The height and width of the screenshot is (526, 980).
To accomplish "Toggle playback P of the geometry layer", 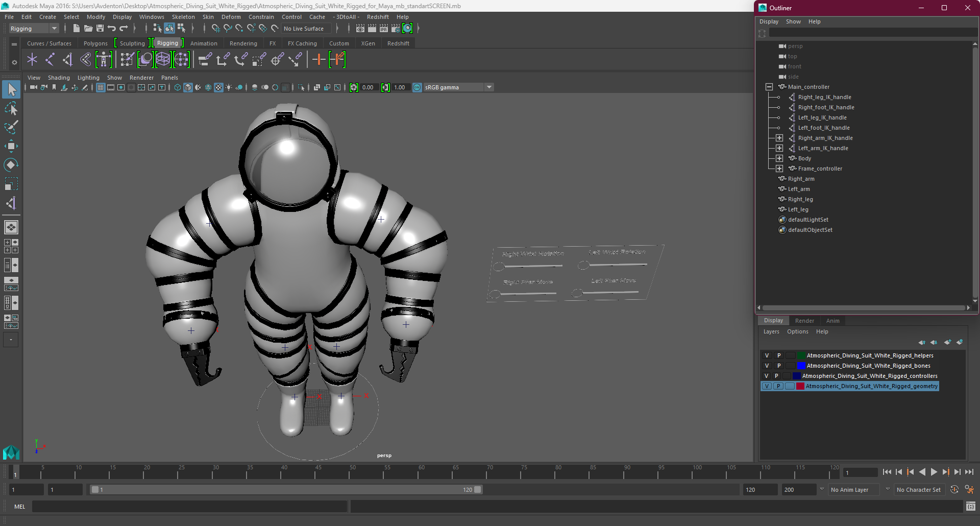I will pos(778,386).
